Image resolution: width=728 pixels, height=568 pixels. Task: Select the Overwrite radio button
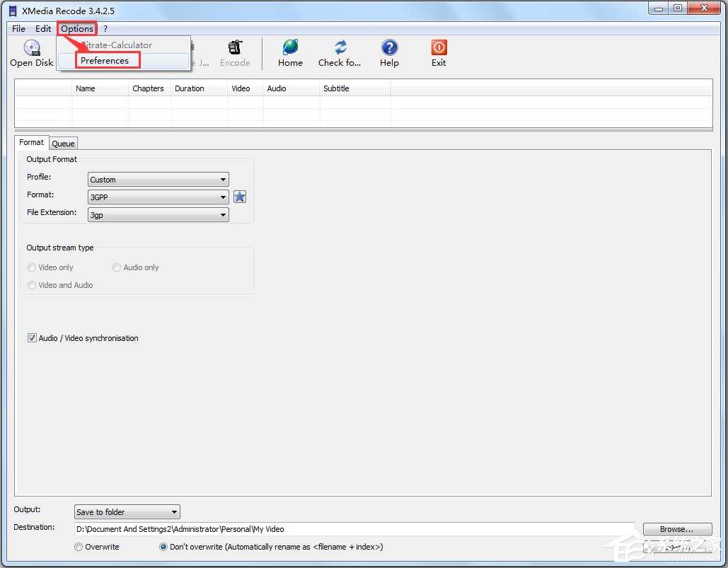[x=78, y=546]
